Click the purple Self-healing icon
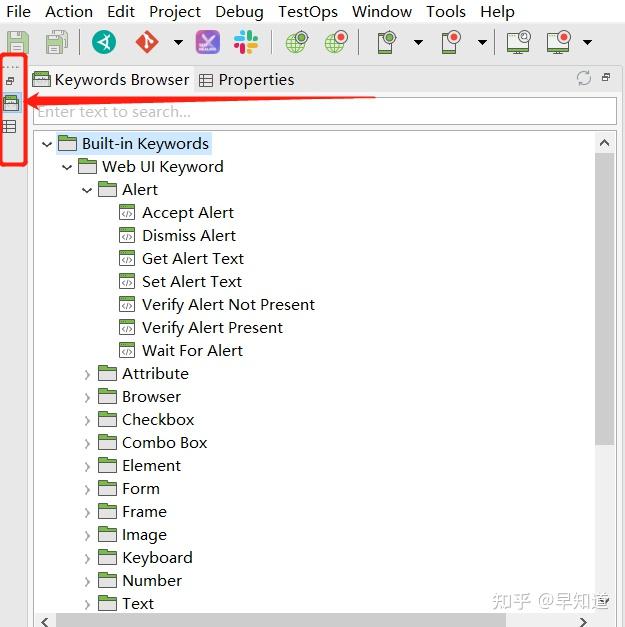 [x=208, y=42]
